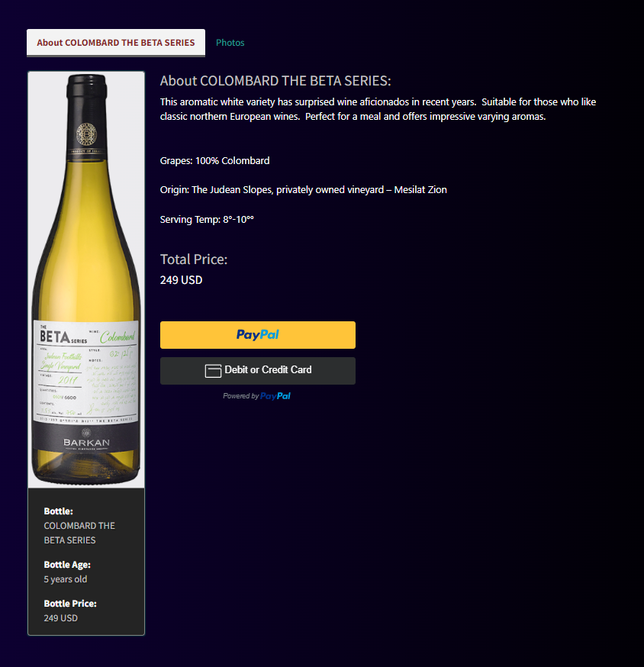Pay with the yellow PayPal button
This screenshot has width=644, height=667.
click(258, 335)
